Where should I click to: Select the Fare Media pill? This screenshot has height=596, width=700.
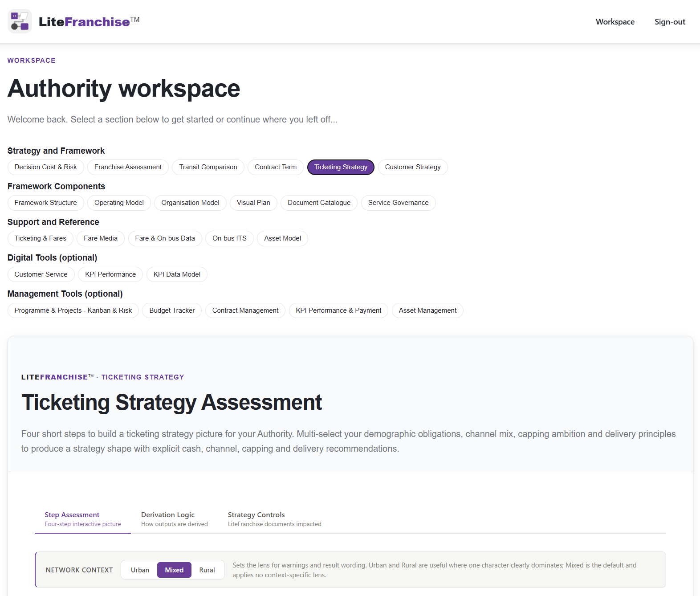[101, 238]
